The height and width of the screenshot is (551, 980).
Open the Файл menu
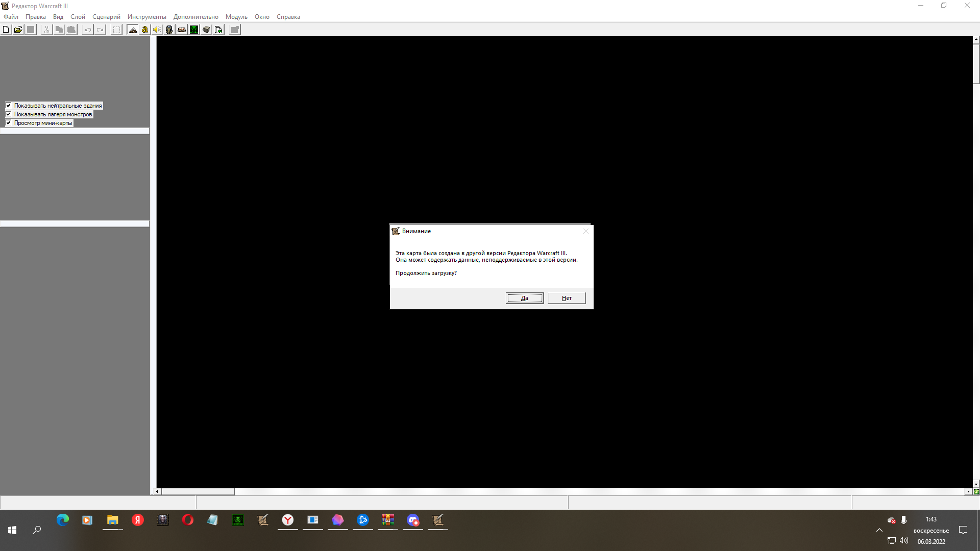(11, 17)
